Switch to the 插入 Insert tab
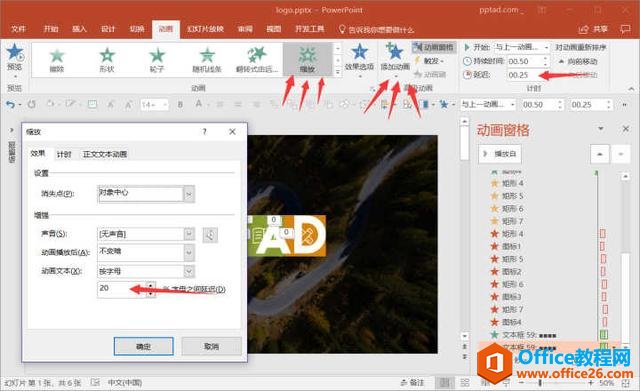Viewport: 640px width, 391px height. [x=79, y=29]
